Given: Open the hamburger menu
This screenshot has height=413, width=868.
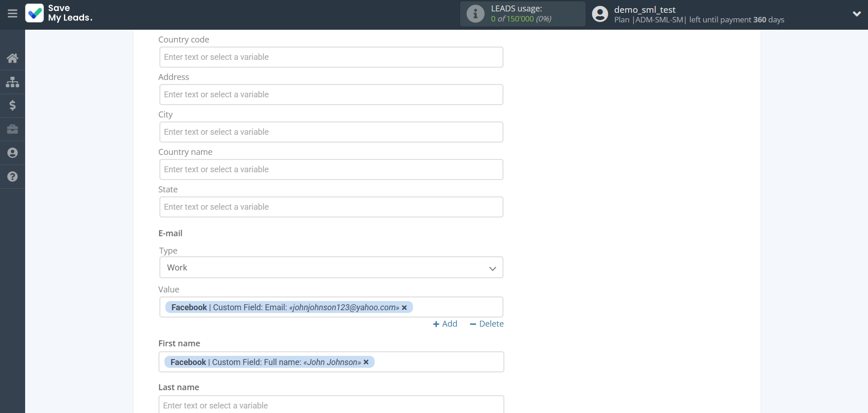Looking at the screenshot, I should pyautogui.click(x=12, y=14).
